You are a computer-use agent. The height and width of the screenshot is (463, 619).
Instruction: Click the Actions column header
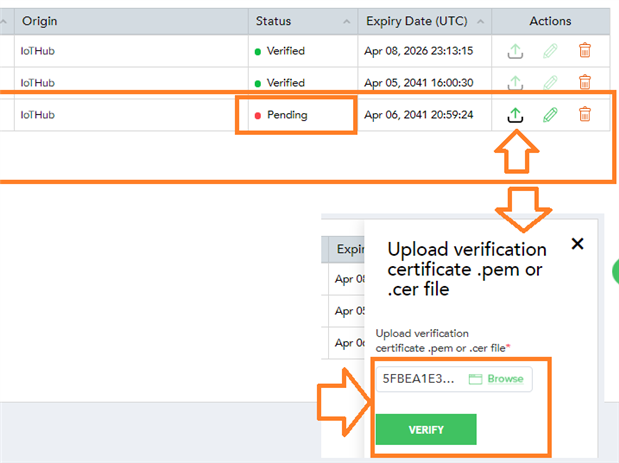click(550, 21)
